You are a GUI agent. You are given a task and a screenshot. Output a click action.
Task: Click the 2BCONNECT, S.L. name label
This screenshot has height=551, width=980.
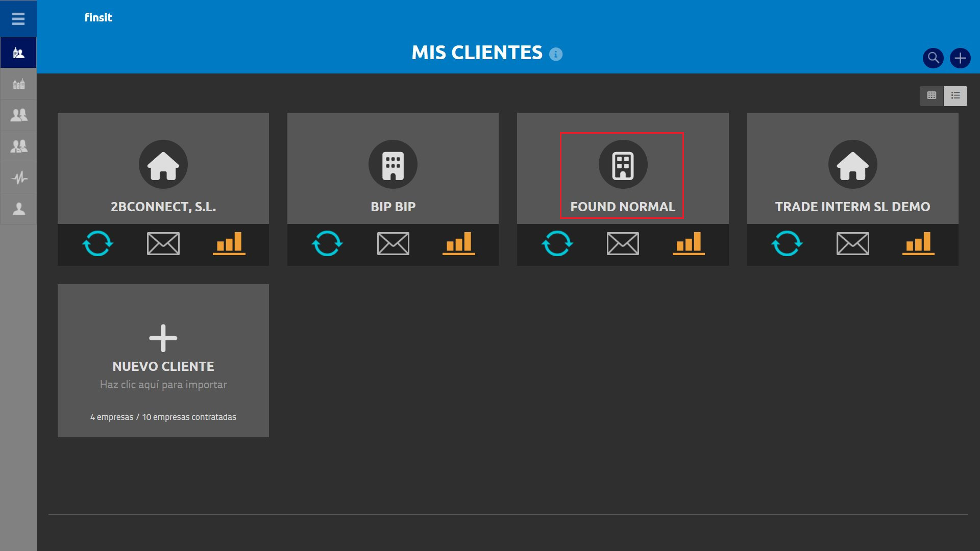click(x=163, y=207)
